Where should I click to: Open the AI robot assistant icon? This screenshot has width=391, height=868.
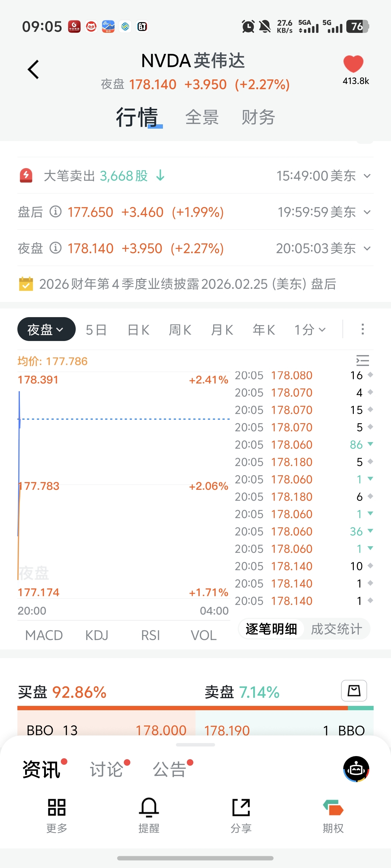click(356, 769)
